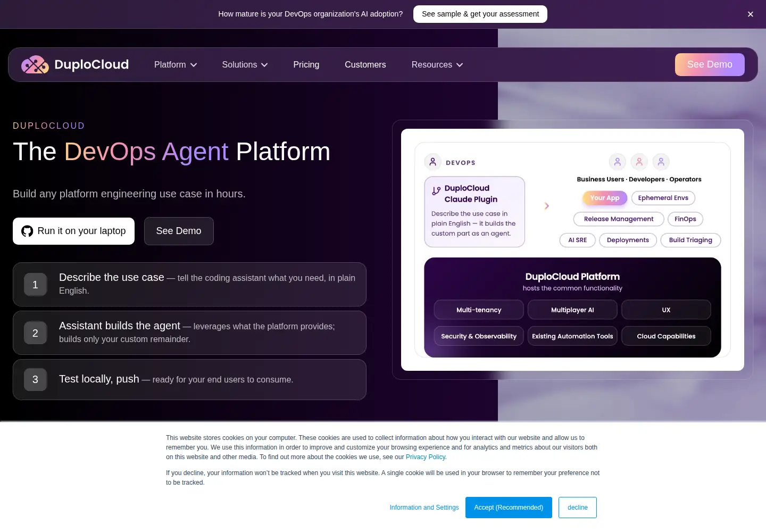The image size is (766, 532).
Task: Click the See Demo button in the navbar
Action: (710, 64)
